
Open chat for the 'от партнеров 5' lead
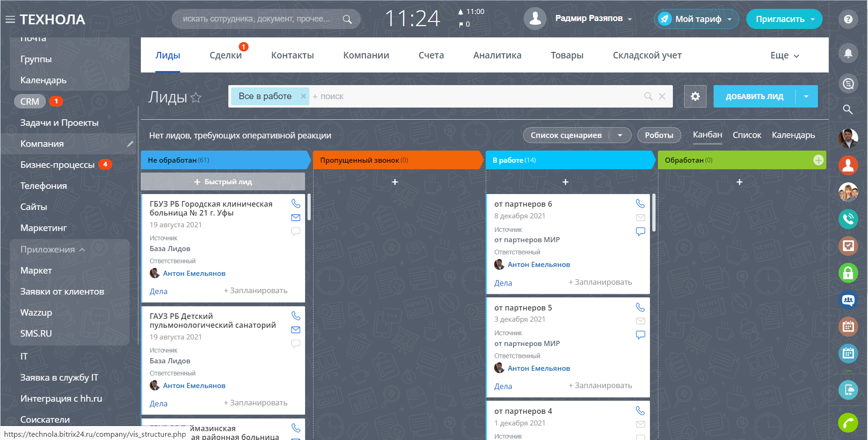click(x=641, y=335)
